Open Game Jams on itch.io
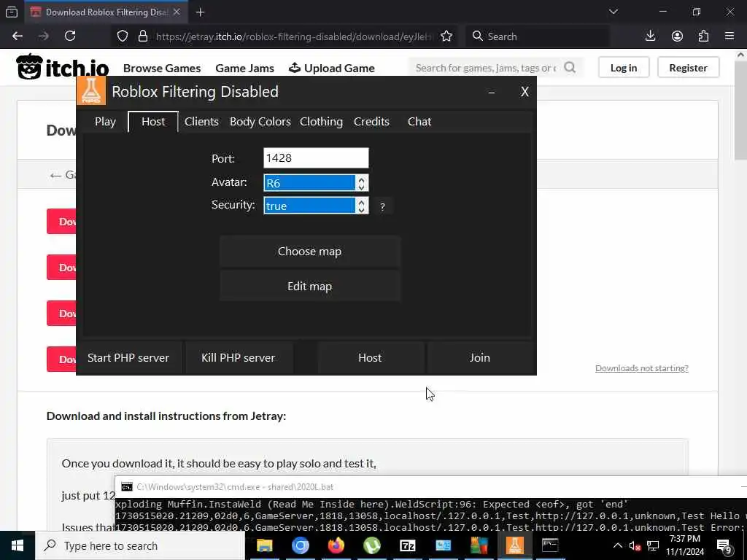747x560 pixels. pos(244,68)
